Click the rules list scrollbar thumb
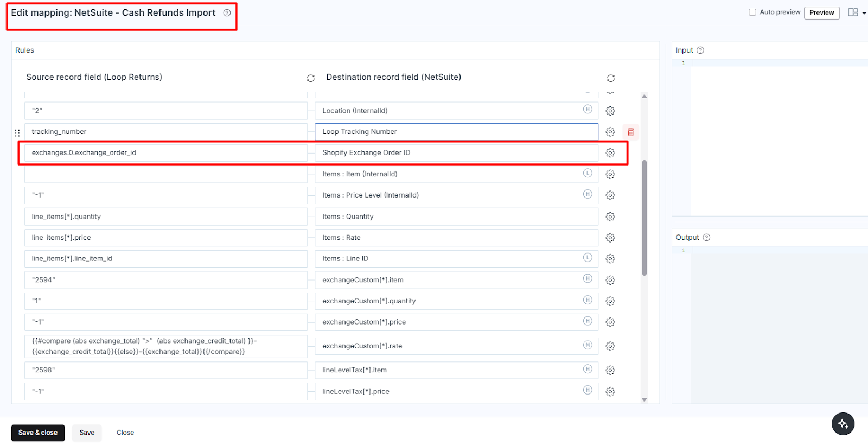This screenshot has width=868, height=445. pos(644,218)
